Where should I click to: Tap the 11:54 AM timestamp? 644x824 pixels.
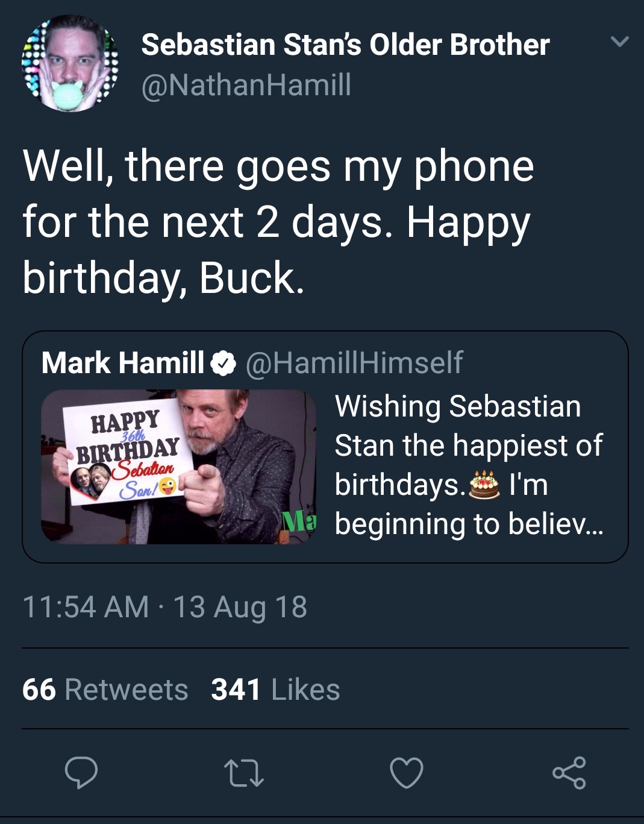pos(86,606)
